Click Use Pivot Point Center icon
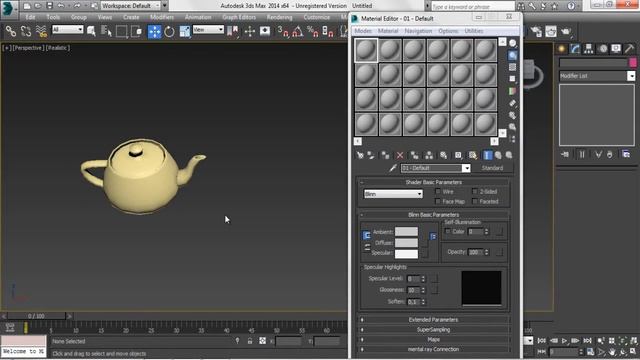This screenshot has height=360, width=640. 232,31
